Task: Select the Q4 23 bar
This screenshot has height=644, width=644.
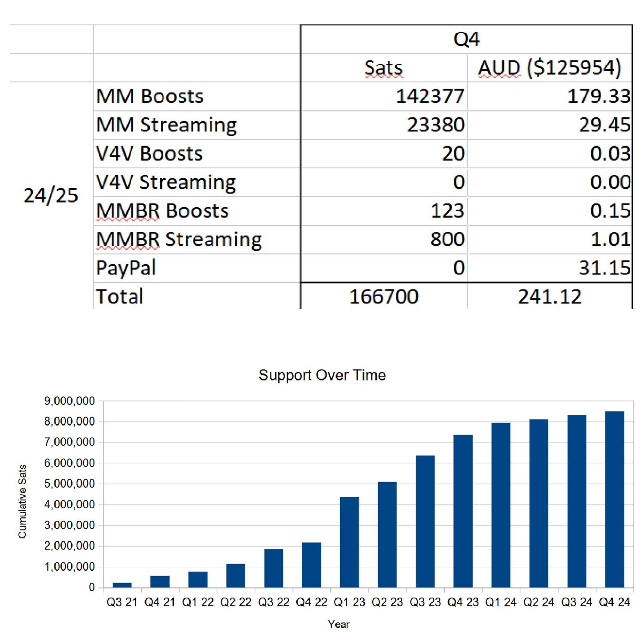Action: tap(463, 511)
